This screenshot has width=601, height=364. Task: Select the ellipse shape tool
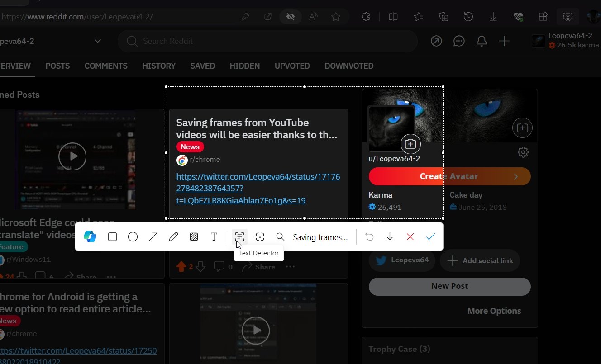pyautogui.click(x=133, y=236)
